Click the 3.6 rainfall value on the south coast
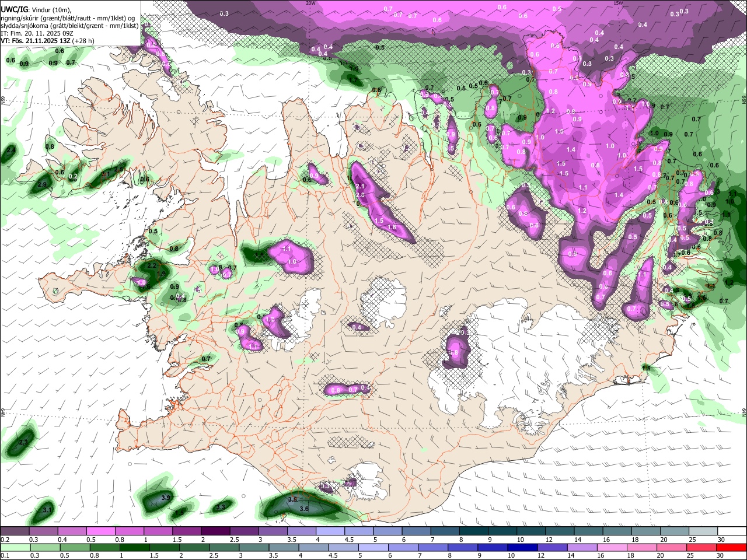The width and height of the screenshot is (747, 560). pos(303,509)
